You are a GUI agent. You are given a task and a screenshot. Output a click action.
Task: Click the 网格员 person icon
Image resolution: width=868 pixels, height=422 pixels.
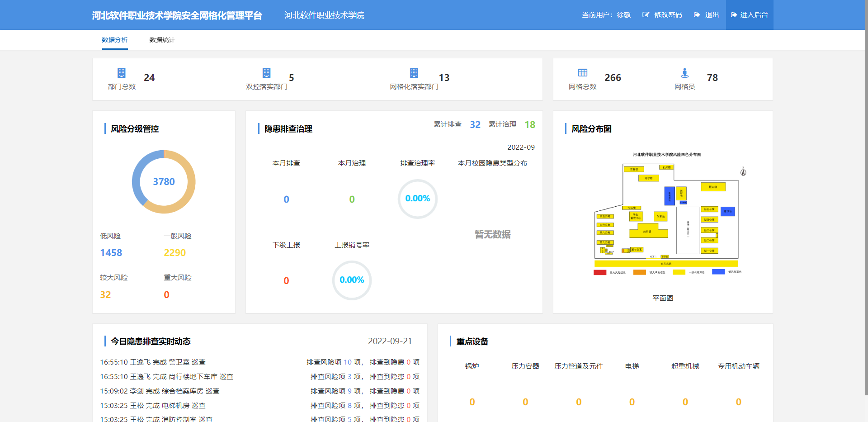pyautogui.click(x=684, y=73)
